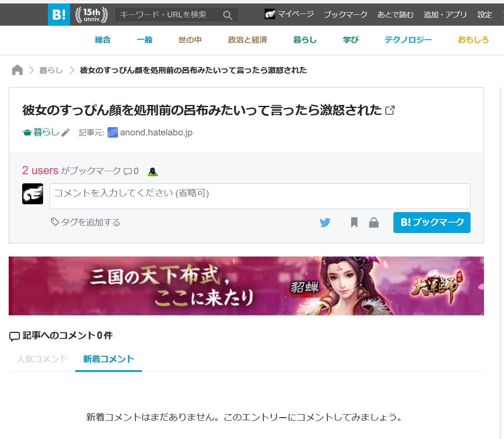Go to the 学び category

[351, 40]
